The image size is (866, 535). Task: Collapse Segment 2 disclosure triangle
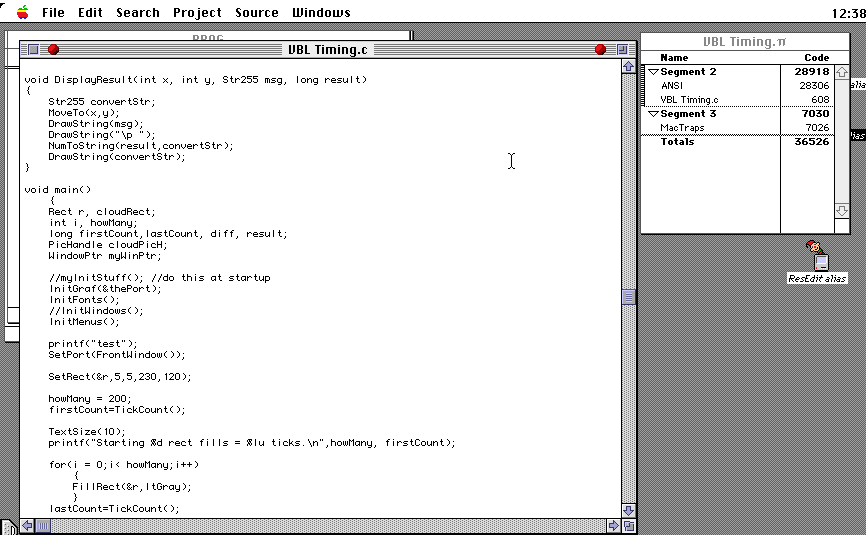[653, 72]
